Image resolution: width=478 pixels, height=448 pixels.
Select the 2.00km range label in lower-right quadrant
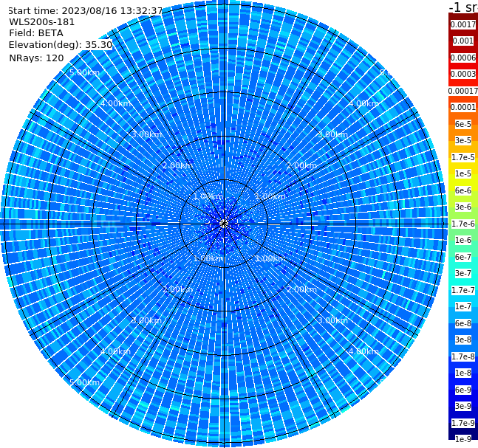[x=301, y=289]
